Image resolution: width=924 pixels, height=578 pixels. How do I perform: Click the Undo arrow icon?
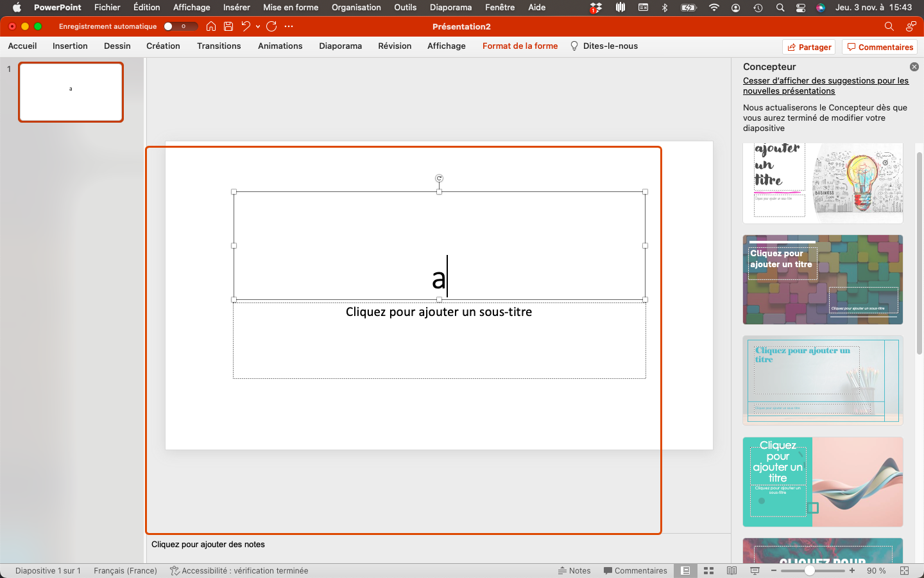point(245,26)
